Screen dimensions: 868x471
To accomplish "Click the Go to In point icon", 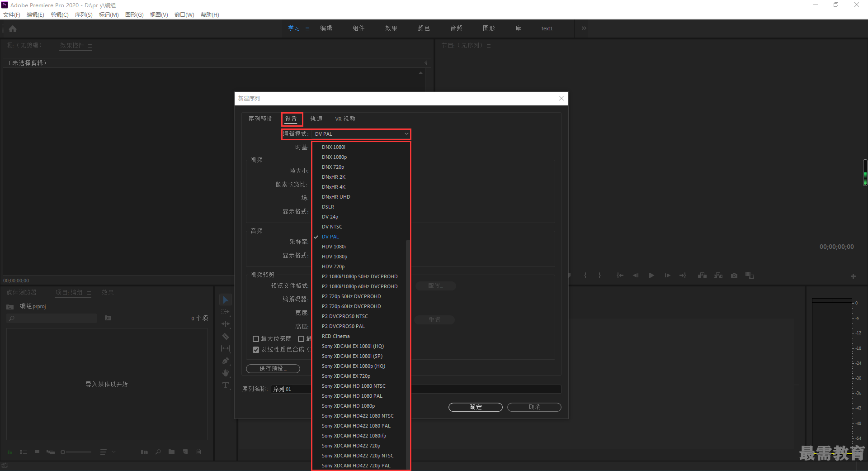I will (x=620, y=275).
